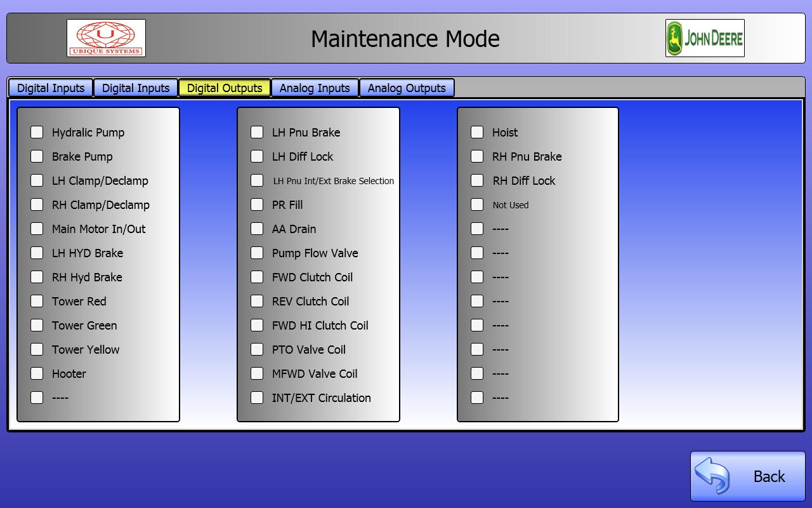The height and width of the screenshot is (508, 812).
Task: Enable the Main Motor In/Out checkbox
Action: tap(37, 229)
